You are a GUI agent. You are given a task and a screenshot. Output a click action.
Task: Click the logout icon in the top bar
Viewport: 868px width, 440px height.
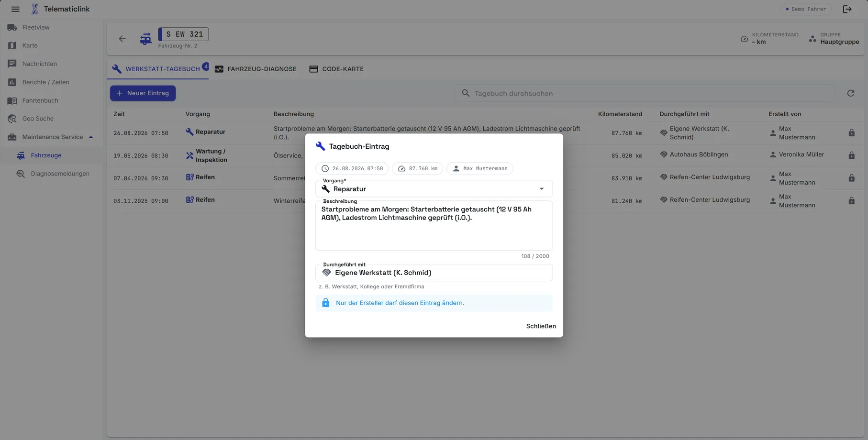(x=847, y=9)
